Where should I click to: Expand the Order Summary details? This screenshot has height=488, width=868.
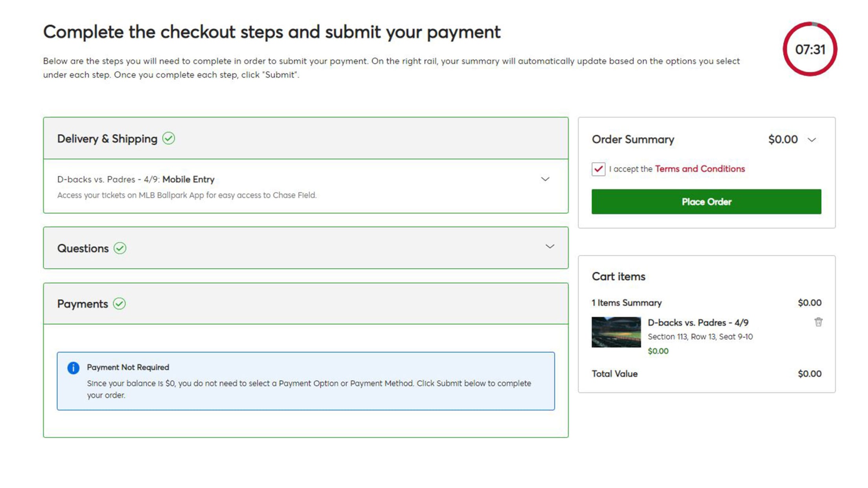click(x=812, y=139)
